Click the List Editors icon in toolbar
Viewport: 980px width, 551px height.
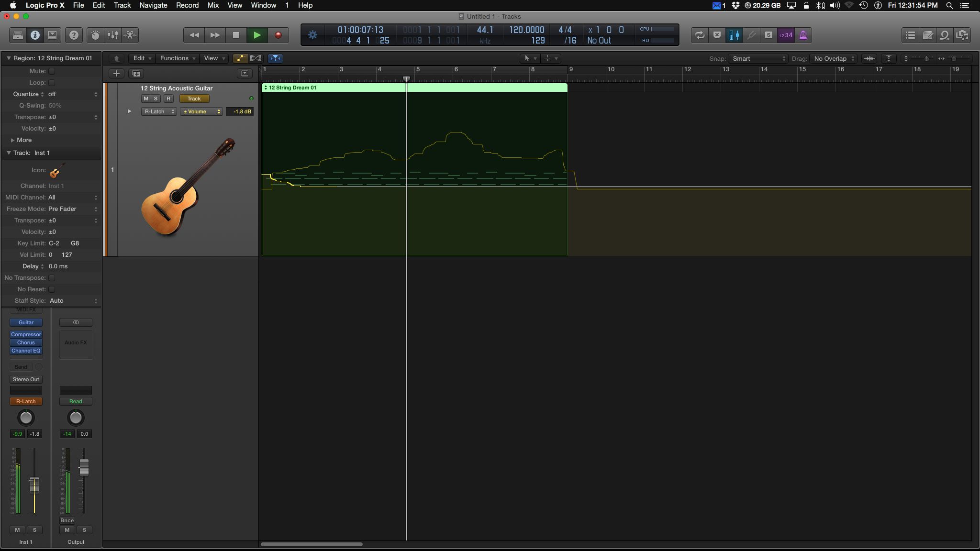click(x=910, y=34)
